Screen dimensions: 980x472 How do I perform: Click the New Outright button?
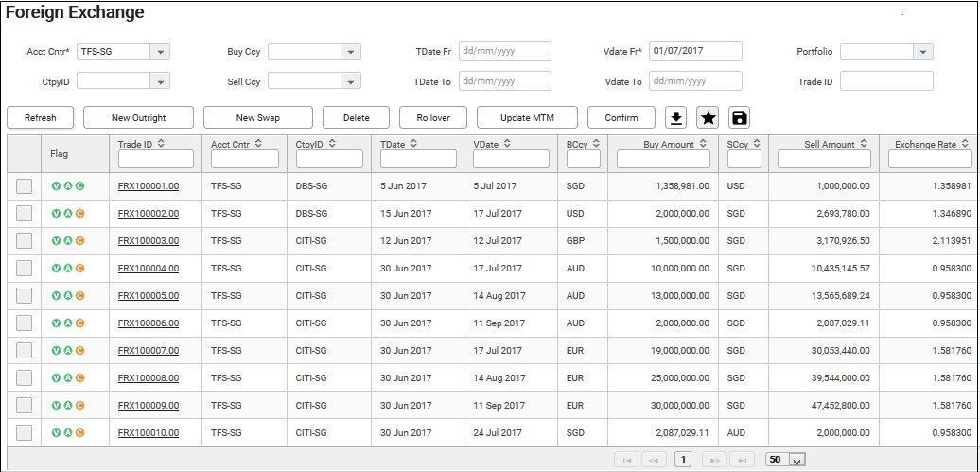[138, 117]
